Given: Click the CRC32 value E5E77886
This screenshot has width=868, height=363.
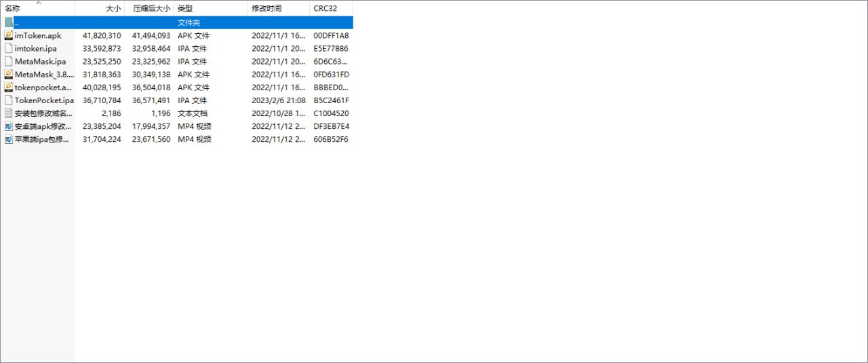Looking at the screenshot, I should point(331,48).
